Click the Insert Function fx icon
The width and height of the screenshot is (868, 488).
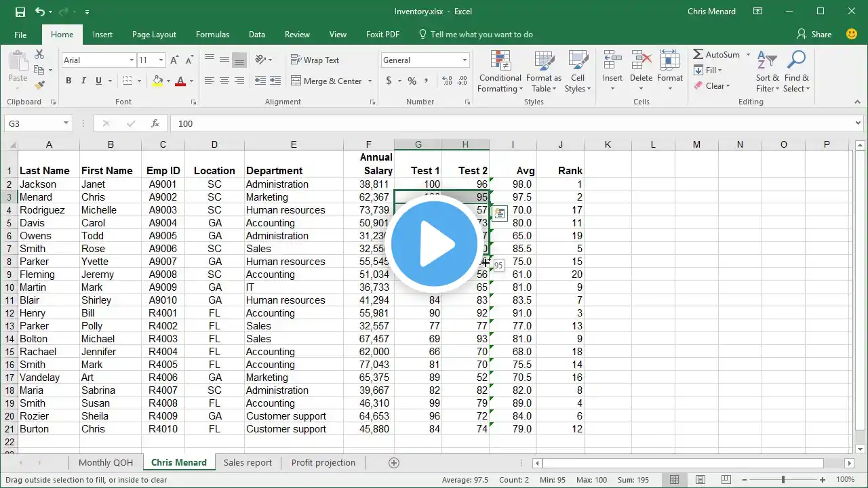(155, 123)
